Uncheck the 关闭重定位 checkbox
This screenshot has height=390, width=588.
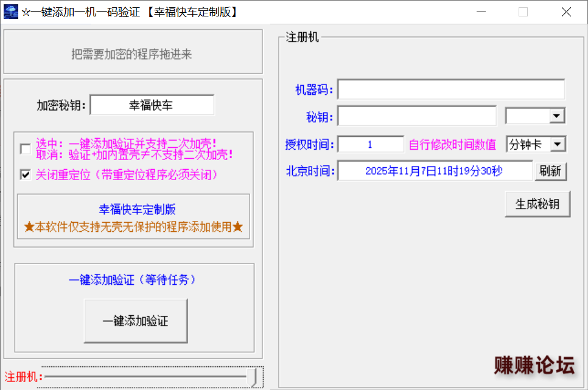[25, 175]
